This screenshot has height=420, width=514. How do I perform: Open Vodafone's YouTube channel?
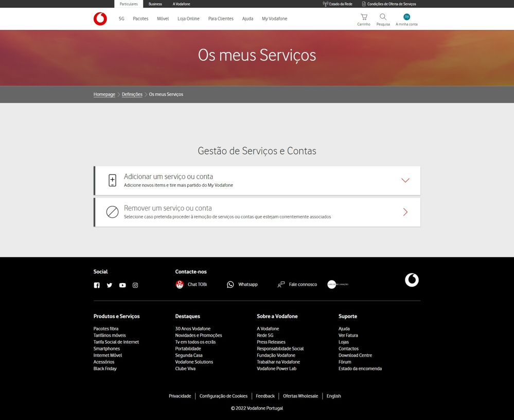tap(122, 285)
